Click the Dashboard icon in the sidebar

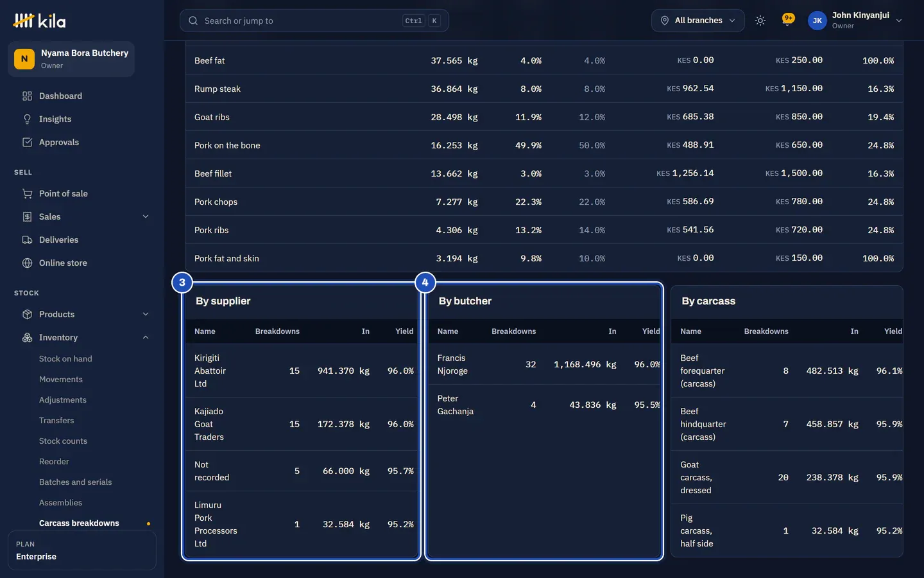point(27,96)
